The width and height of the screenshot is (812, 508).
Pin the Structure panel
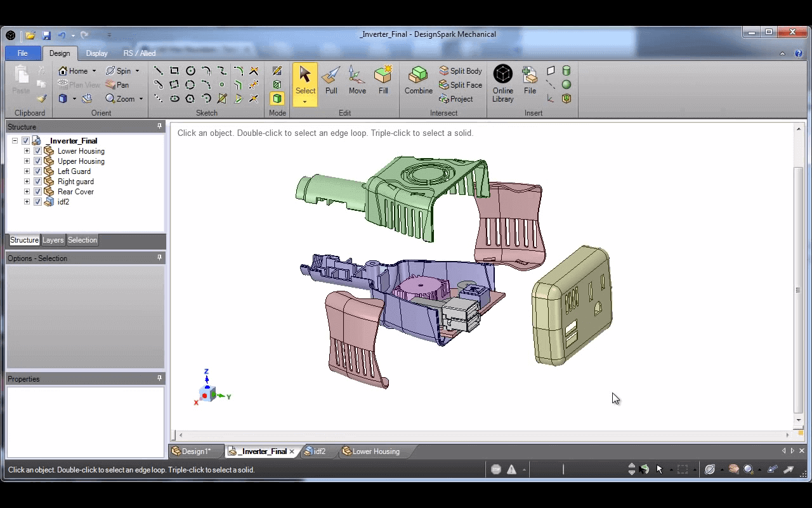[159, 126]
